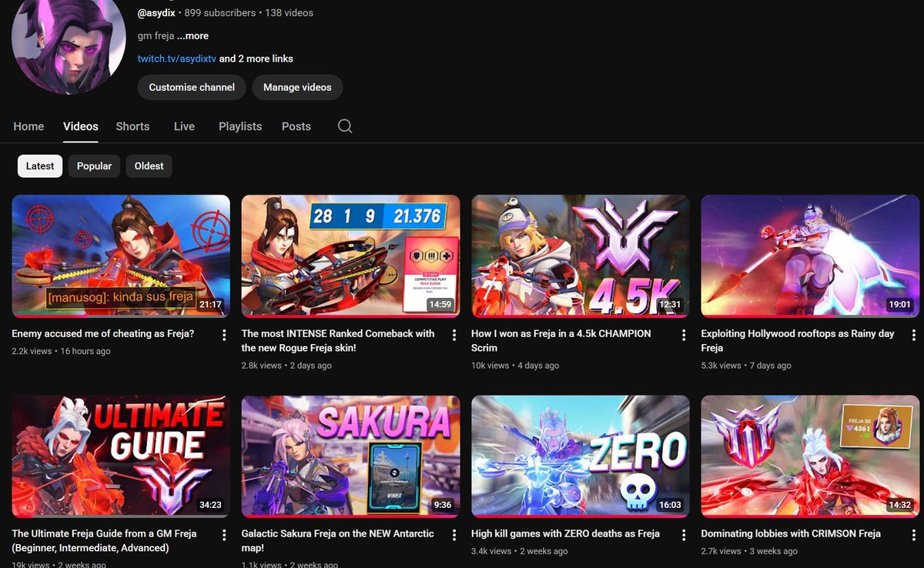Open title 'The most INTENSE Ranked Comeback'
This screenshot has width=924, height=568.
pos(338,341)
